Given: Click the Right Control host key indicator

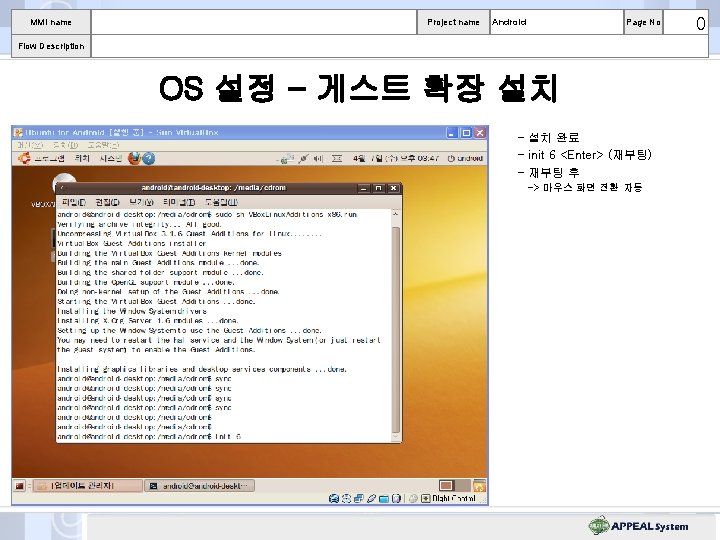Looking at the screenshot, I should point(449,499).
